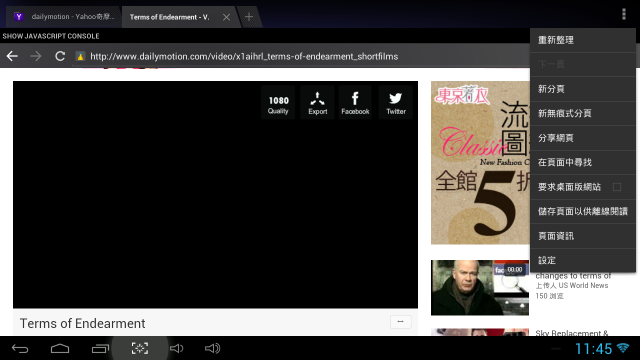Open the US World News video thumbnail

click(x=480, y=288)
